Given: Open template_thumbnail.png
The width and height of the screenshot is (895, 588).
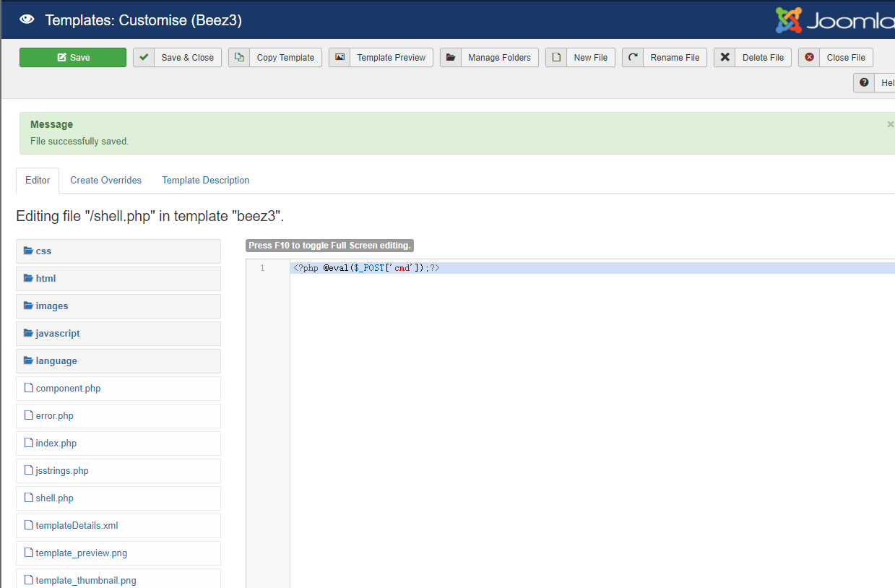Looking at the screenshot, I should coord(118,579).
